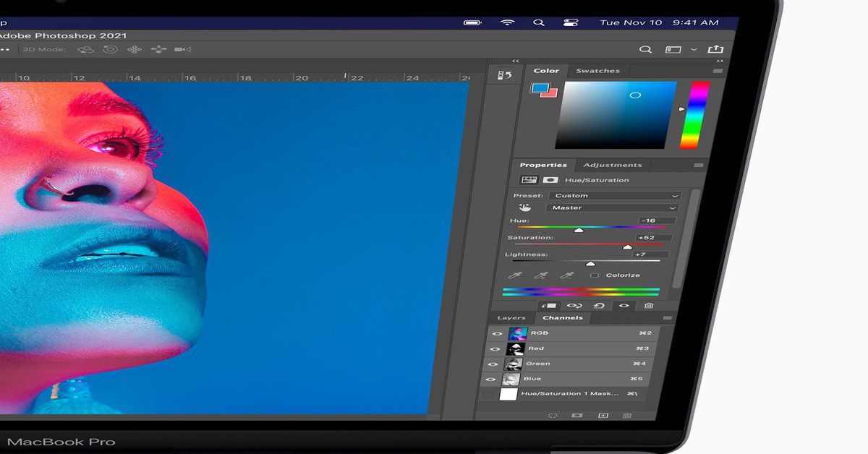Enable the Colorize checkbox
The height and width of the screenshot is (454, 868).
[x=595, y=275]
